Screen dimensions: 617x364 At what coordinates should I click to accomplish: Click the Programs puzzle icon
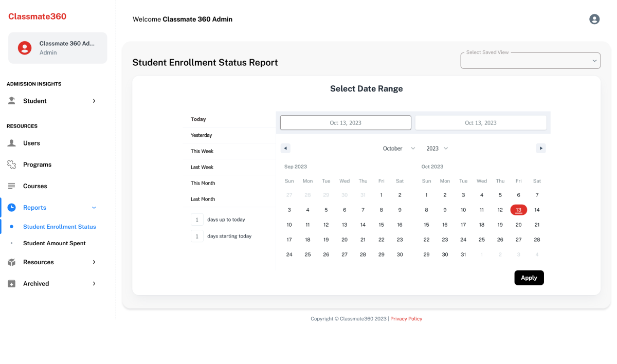(12, 165)
